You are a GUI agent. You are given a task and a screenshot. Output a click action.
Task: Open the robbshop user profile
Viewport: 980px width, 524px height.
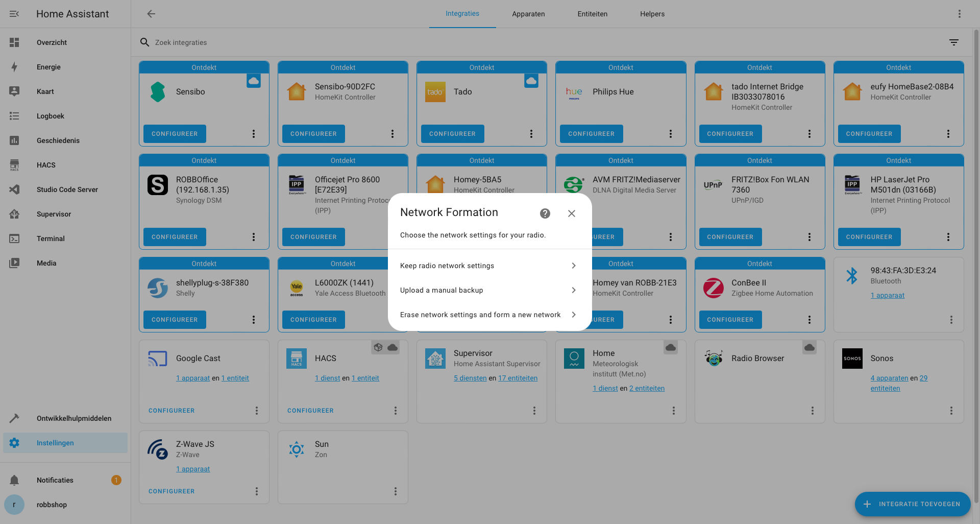(65, 505)
